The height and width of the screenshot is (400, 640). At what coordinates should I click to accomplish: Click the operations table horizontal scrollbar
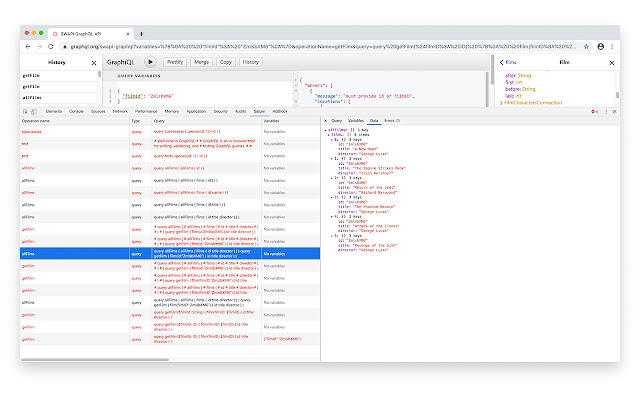pos(95,360)
